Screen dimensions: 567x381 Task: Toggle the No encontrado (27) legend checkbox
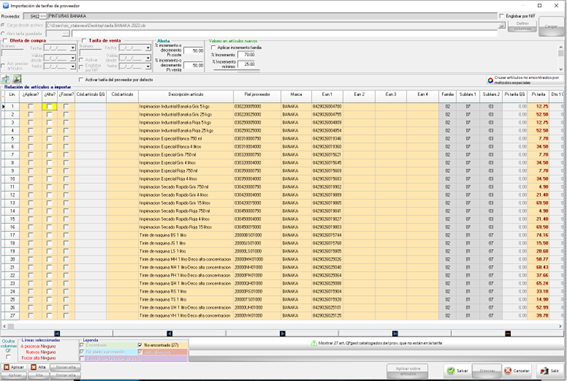pos(140,345)
